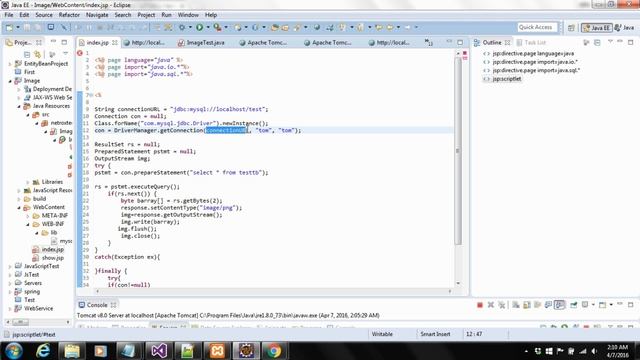Open Outline view menu triangle
Image resolution: width=640 pixels, height=360 pixels.
point(610,42)
